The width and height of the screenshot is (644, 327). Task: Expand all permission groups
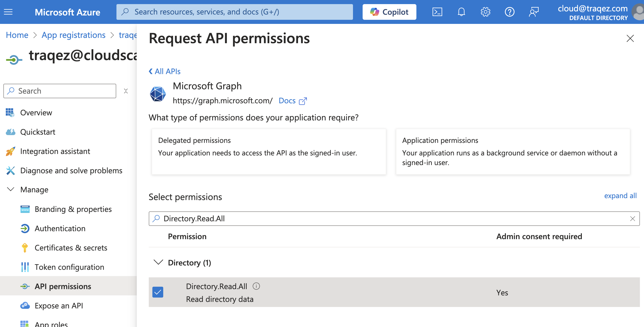(x=620, y=196)
